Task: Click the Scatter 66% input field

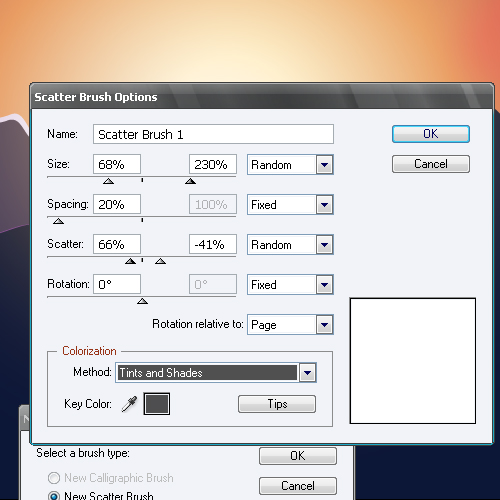Action: (x=117, y=244)
